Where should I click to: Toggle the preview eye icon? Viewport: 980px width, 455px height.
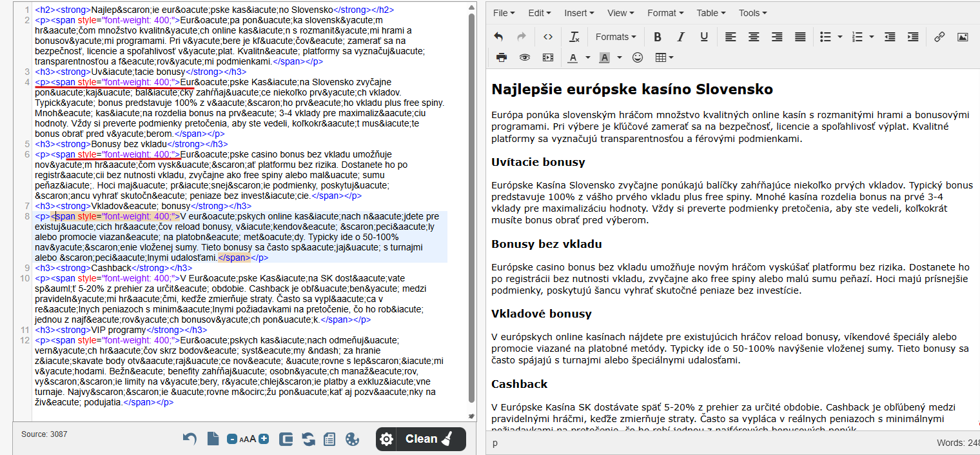[525, 57]
